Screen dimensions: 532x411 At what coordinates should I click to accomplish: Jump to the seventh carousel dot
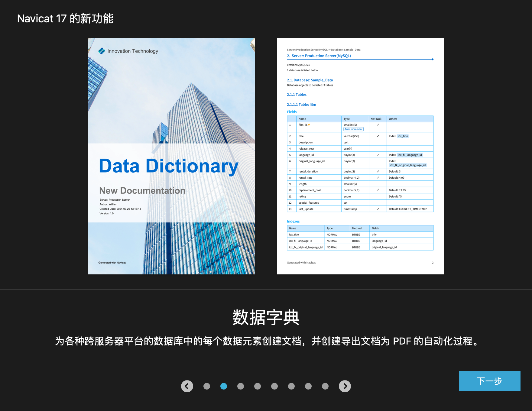coord(308,386)
